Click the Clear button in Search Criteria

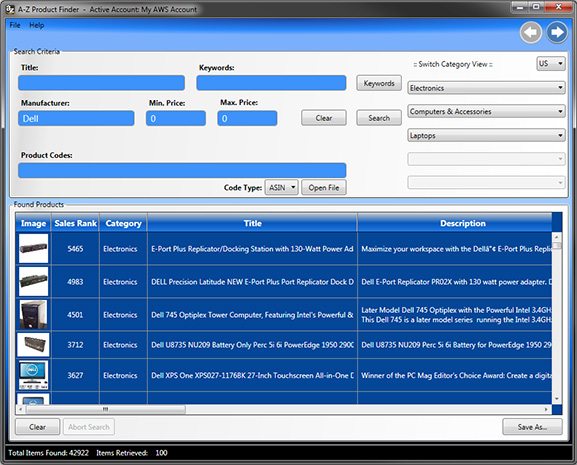[x=324, y=118]
